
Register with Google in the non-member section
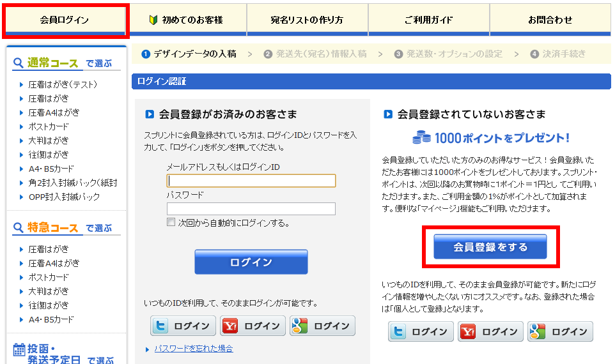tap(561, 331)
